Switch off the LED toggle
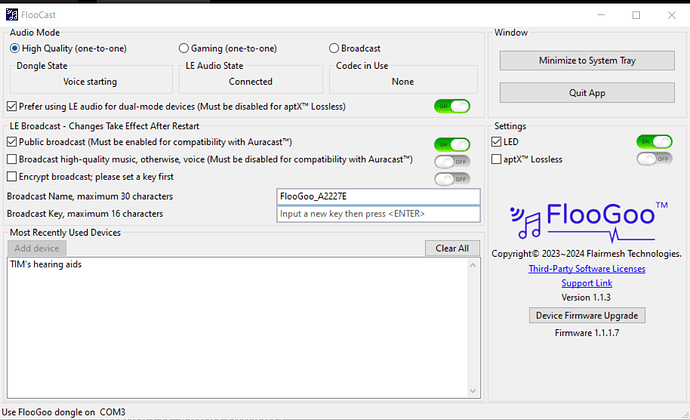This screenshot has width=690, height=420. tap(654, 142)
